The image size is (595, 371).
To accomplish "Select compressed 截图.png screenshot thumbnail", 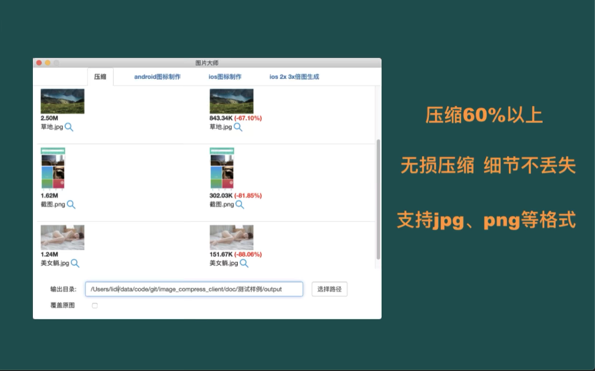I will pyautogui.click(x=222, y=168).
